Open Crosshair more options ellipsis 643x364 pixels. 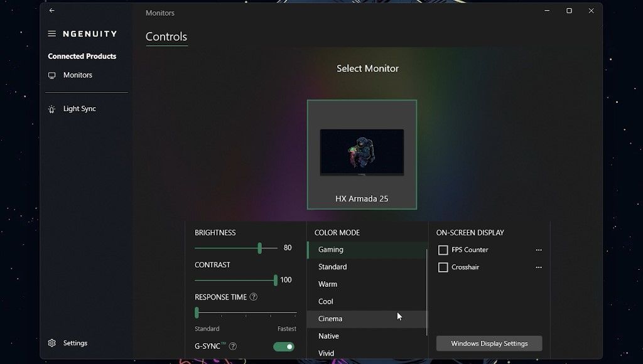click(x=539, y=267)
